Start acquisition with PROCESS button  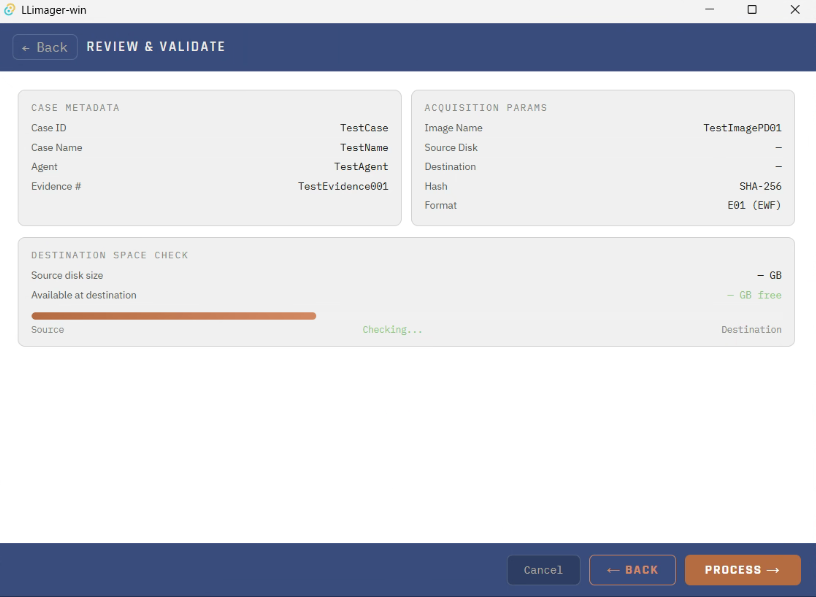pyautogui.click(x=743, y=570)
